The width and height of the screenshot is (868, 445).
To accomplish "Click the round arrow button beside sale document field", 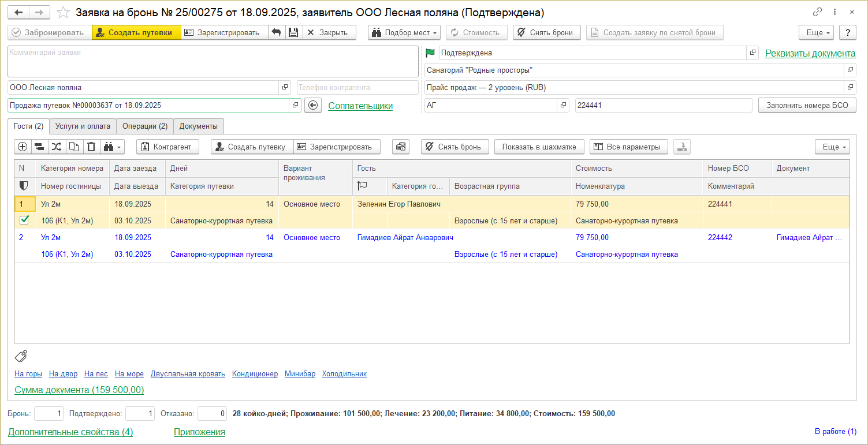I will (x=312, y=106).
